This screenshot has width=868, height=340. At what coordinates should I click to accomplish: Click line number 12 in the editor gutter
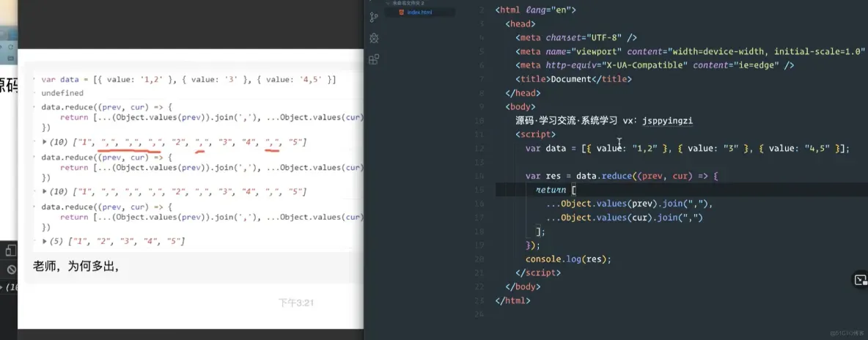pyautogui.click(x=480, y=149)
